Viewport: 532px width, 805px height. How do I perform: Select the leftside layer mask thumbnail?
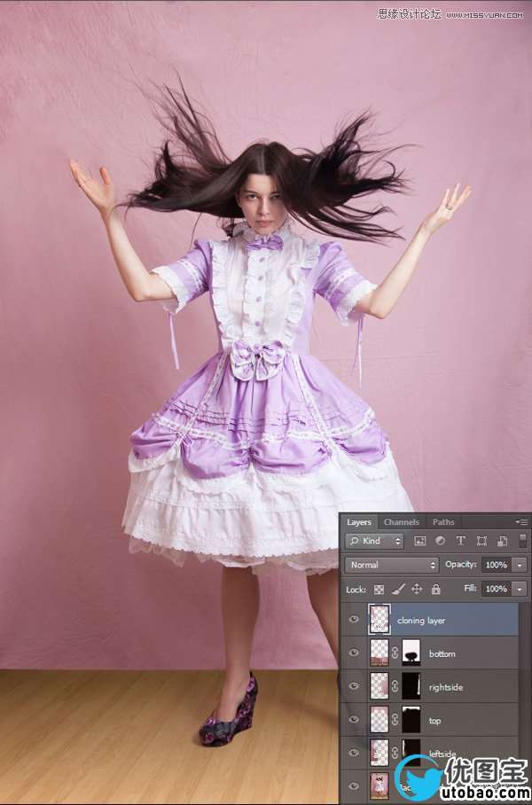(x=411, y=751)
